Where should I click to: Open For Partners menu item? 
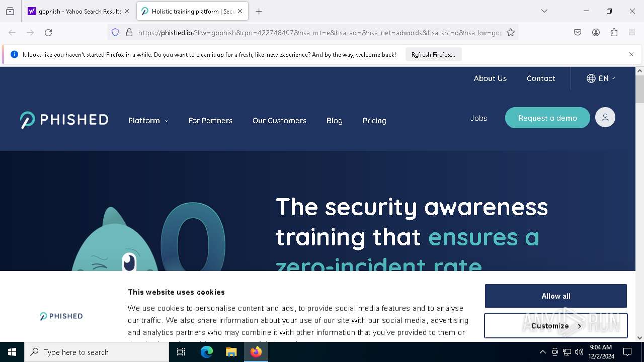coord(210,121)
